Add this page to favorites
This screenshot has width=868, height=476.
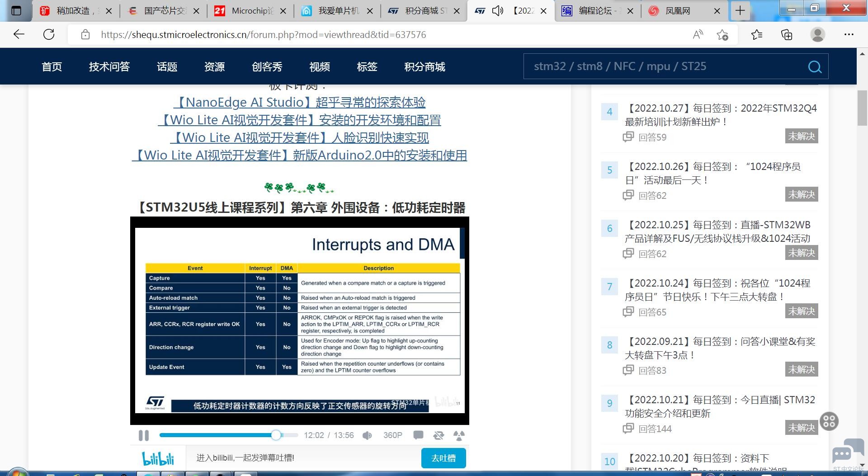coord(722,35)
